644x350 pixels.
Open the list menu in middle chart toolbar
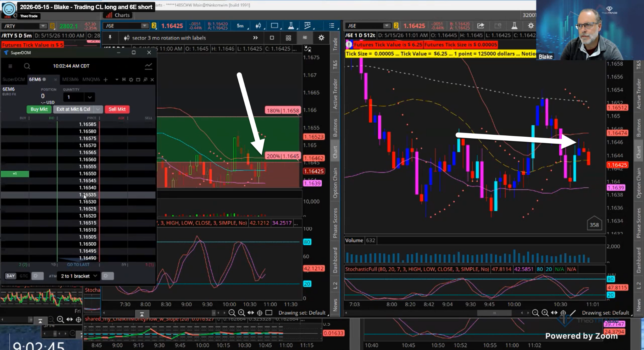[x=332, y=26]
